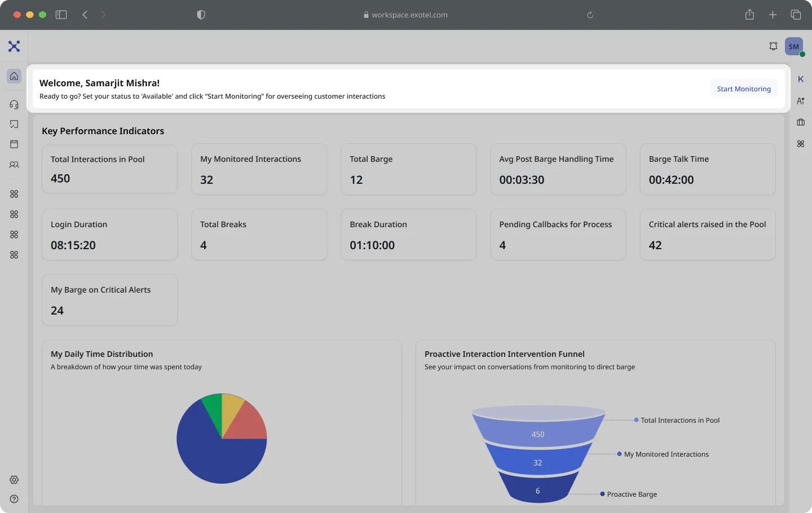Click the Barge Talk Time value 00:42:00
This screenshot has width=812, height=513.
point(671,180)
